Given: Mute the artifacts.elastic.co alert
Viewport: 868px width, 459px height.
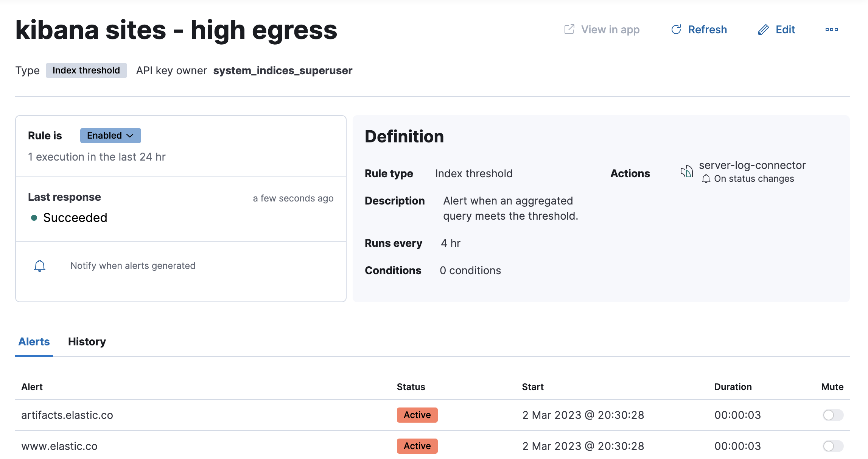Looking at the screenshot, I should (832, 415).
